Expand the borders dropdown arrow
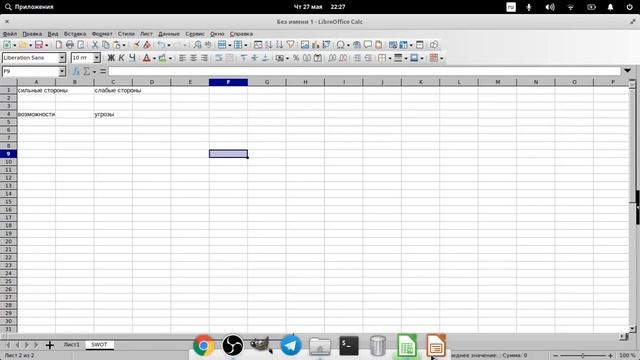 click(390, 58)
